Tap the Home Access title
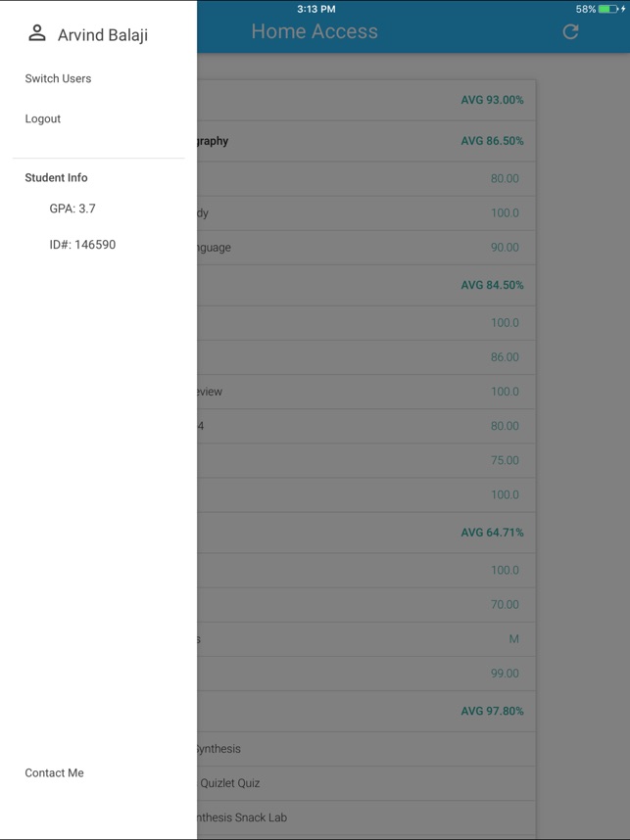Viewport: 630px width, 840px height. click(x=315, y=31)
